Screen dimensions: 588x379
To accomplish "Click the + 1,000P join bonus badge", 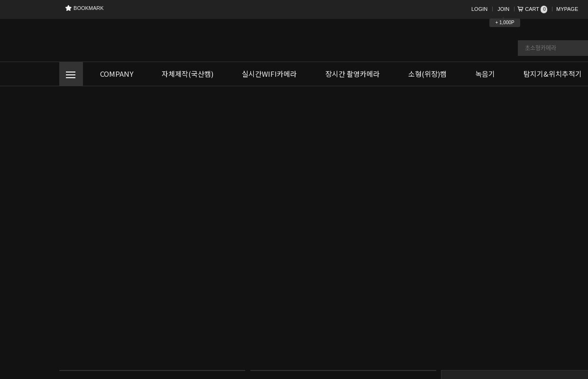I will point(505,23).
